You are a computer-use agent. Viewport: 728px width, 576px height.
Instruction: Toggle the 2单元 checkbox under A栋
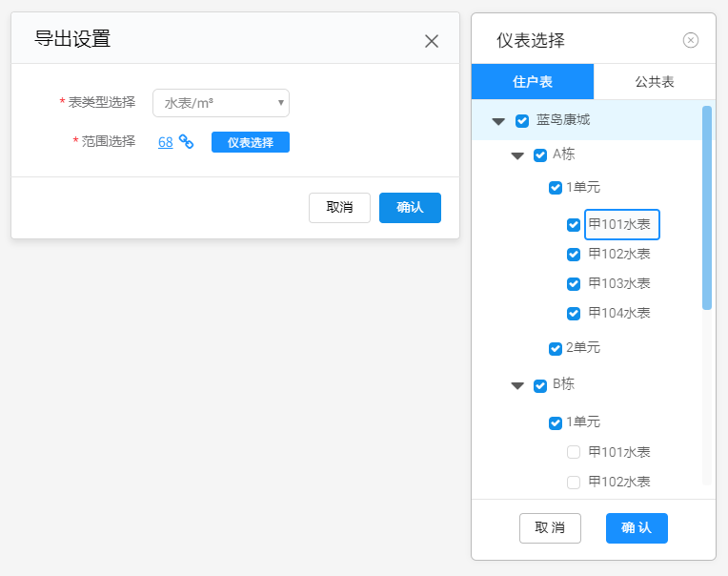click(556, 349)
